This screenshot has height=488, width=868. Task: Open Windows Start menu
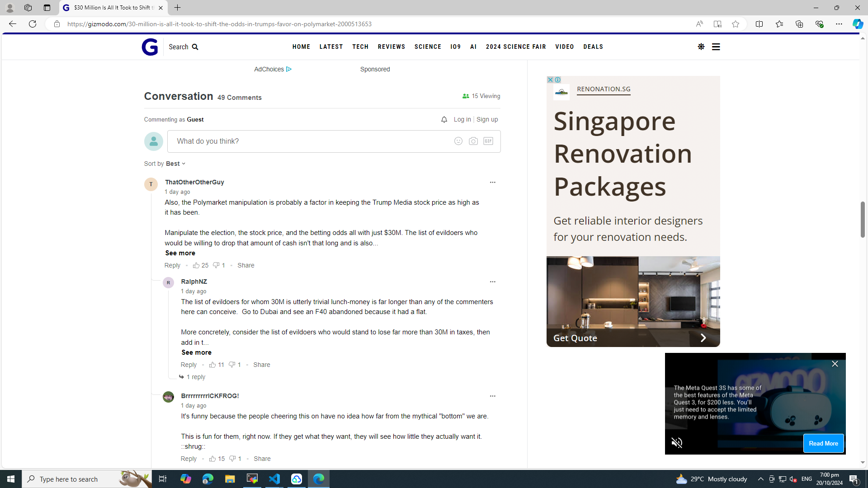click(x=11, y=479)
